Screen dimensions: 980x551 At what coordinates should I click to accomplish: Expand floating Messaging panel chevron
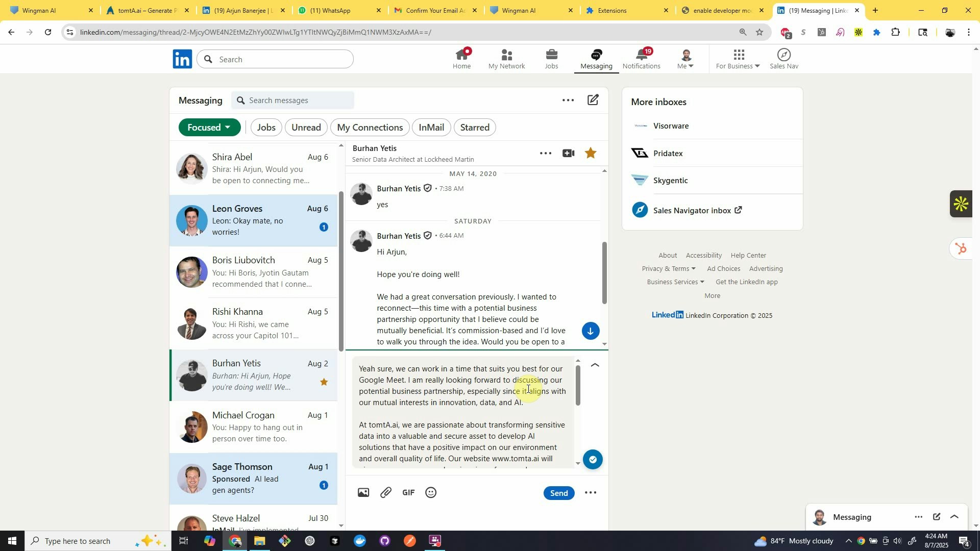tap(954, 517)
